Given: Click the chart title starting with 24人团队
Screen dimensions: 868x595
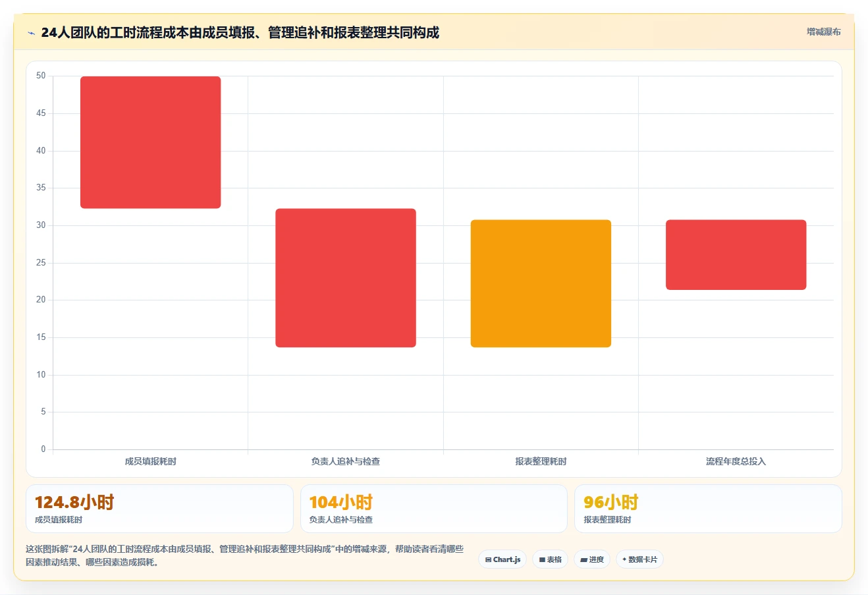Looking at the screenshot, I should 240,32.
